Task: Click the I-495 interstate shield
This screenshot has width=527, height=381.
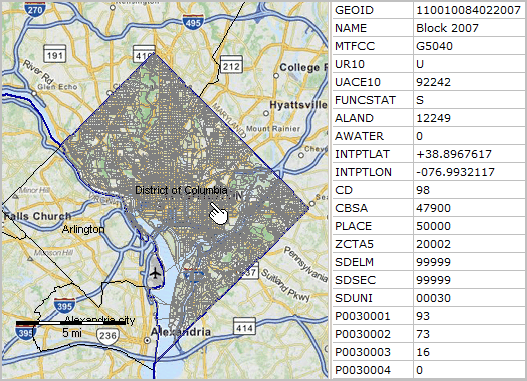Action: 193,22
